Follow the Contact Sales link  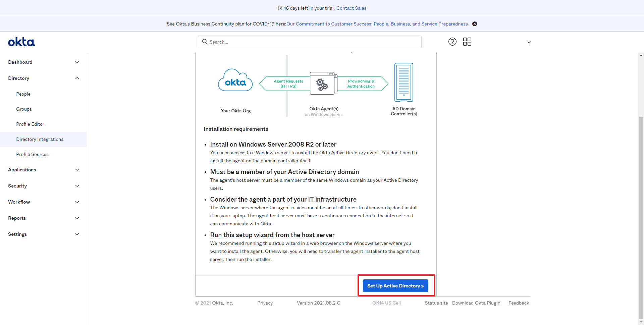[x=351, y=8]
